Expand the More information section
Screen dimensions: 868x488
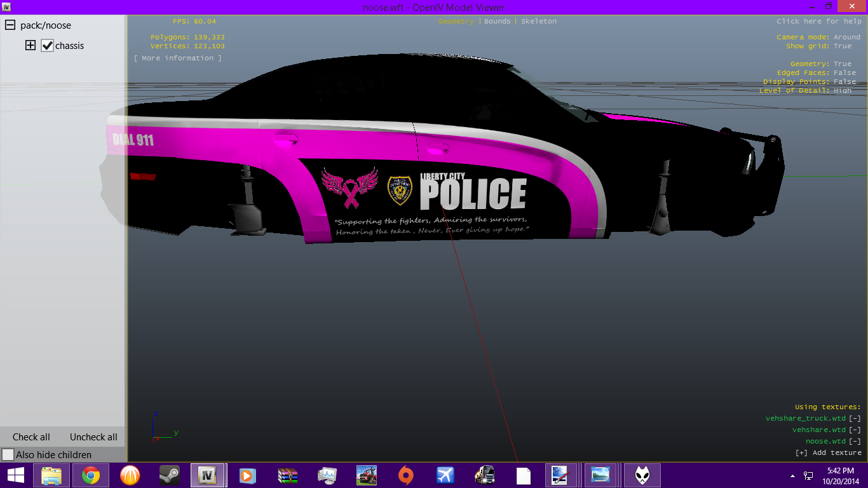[x=178, y=58]
